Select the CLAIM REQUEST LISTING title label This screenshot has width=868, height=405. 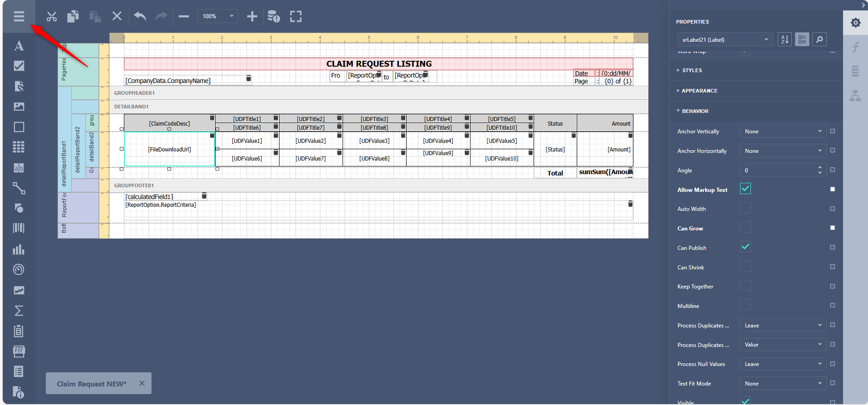379,64
